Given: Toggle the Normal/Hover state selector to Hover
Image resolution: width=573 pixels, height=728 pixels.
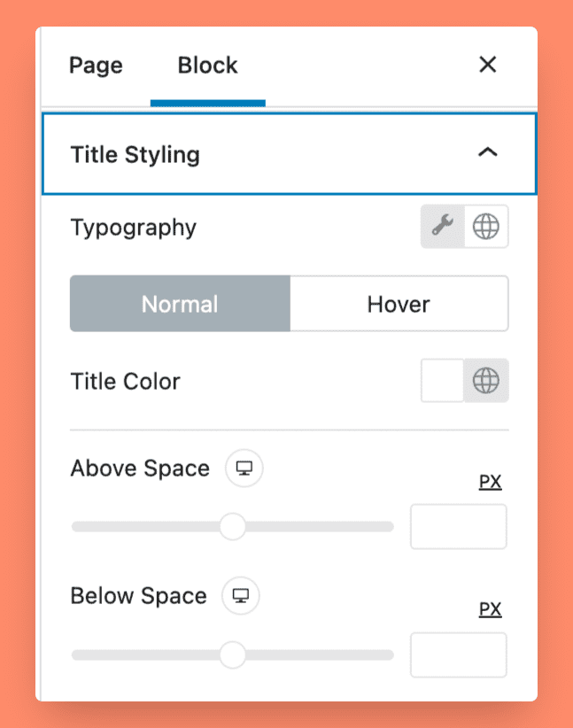Looking at the screenshot, I should tap(398, 304).
